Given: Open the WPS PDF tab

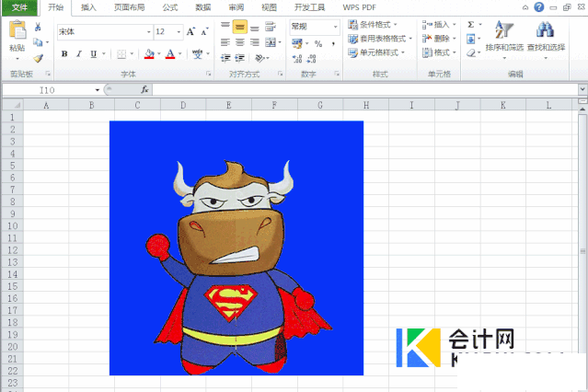Looking at the screenshot, I should coord(359,7).
